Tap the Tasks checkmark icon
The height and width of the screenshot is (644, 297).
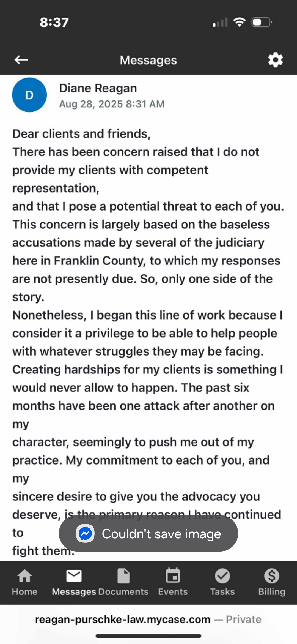222,576
